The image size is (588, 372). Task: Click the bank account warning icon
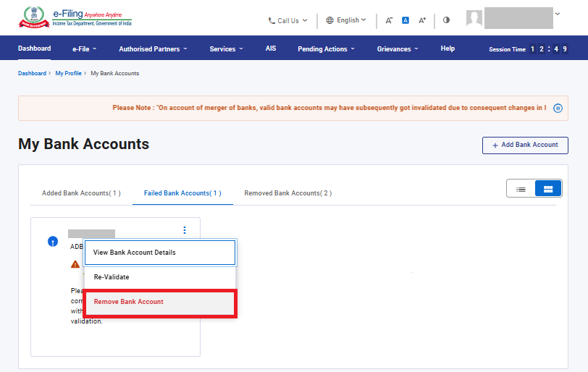pyautogui.click(x=75, y=264)
